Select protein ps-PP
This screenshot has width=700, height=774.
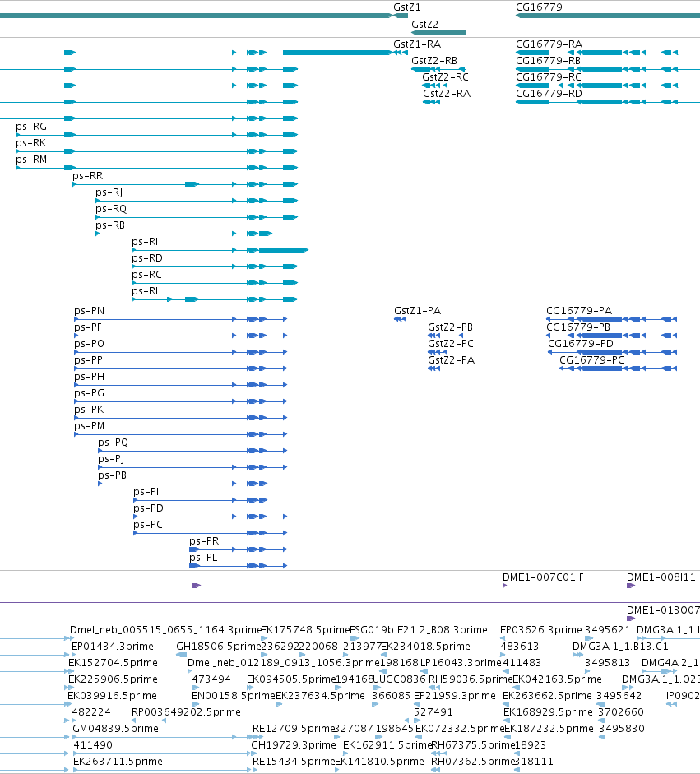(88, 360)
